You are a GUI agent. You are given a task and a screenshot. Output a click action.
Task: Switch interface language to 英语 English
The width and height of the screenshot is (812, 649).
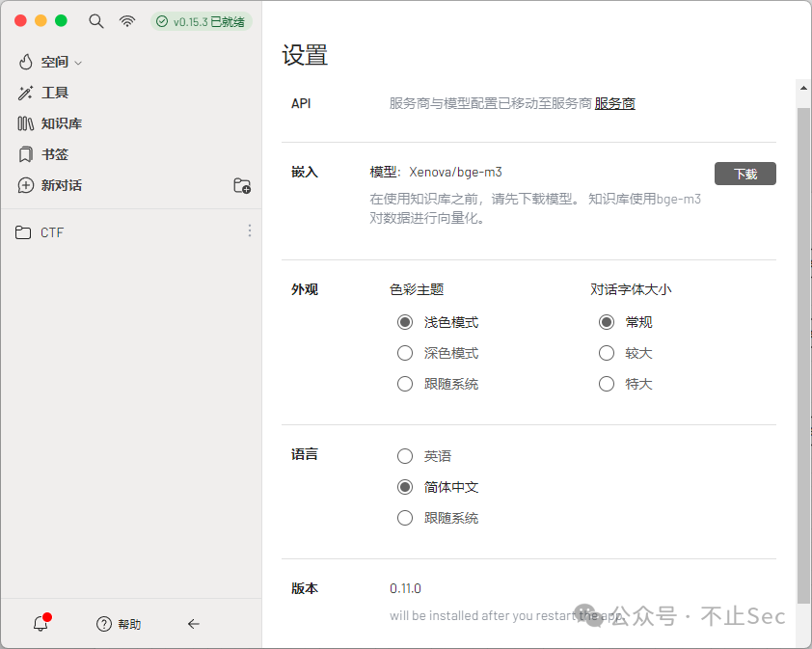tap(405, 455)
